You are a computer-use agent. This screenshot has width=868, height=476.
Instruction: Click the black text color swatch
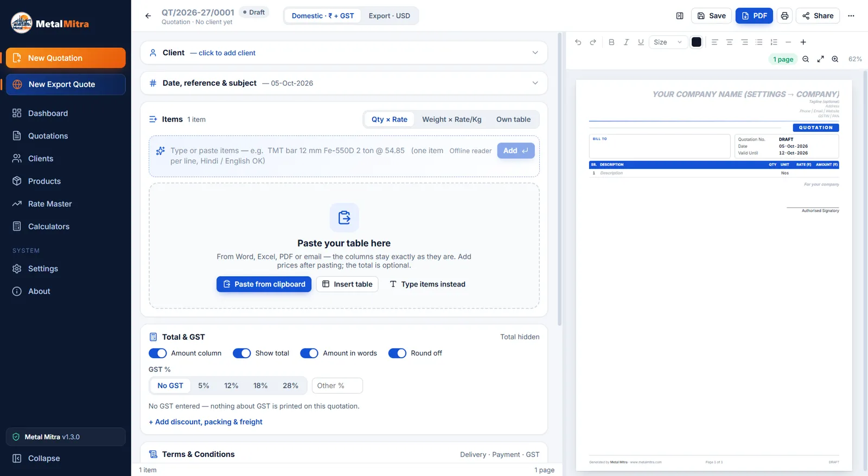pyautogui.click(x=697, y=42)
